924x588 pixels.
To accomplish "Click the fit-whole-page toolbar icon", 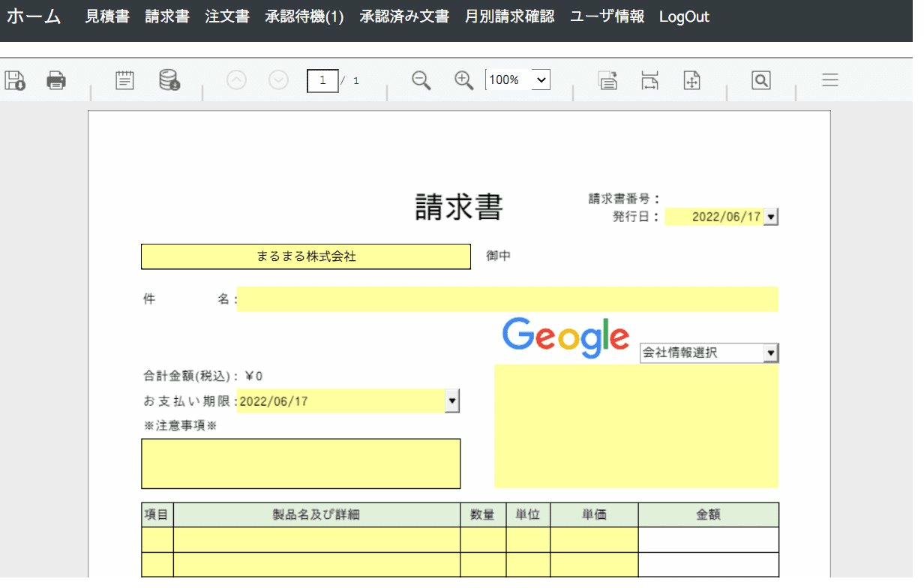I will 691,79.
